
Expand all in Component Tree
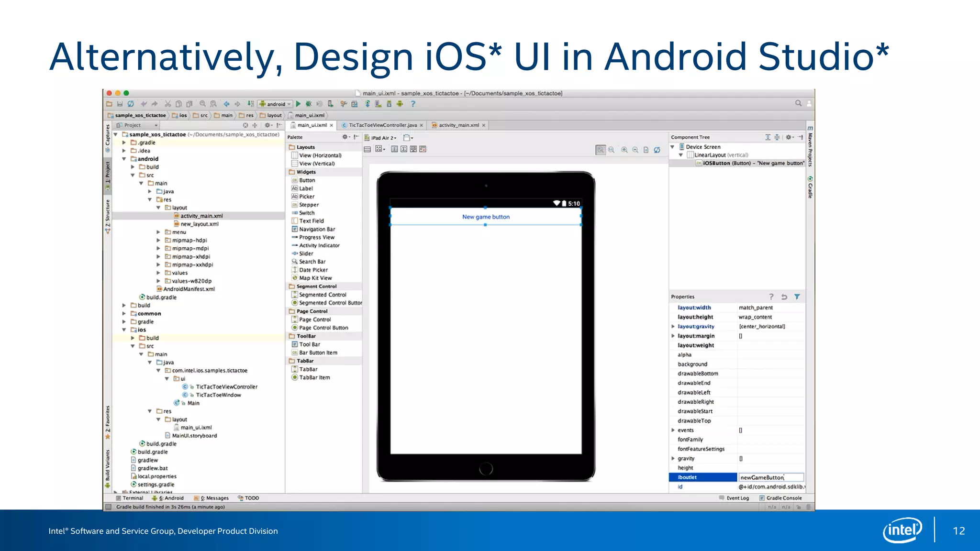768,137
